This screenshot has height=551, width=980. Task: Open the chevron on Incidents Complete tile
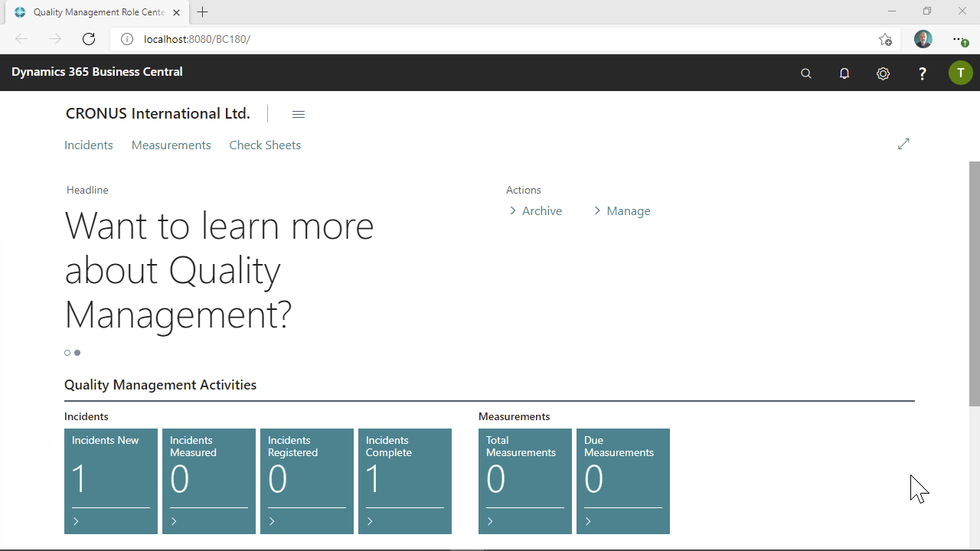click(x=370, y=522)
